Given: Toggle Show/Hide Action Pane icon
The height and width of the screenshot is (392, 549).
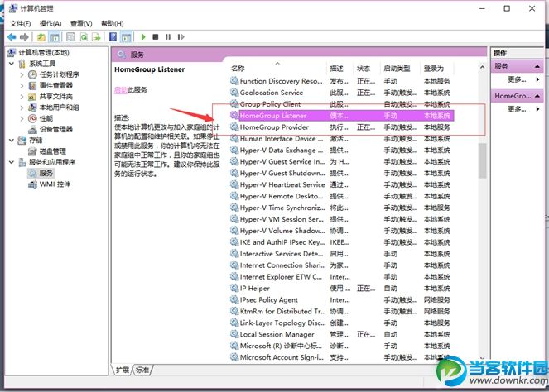Looking at the screenshot, I should pyautogui.click(x=126, y=36).
